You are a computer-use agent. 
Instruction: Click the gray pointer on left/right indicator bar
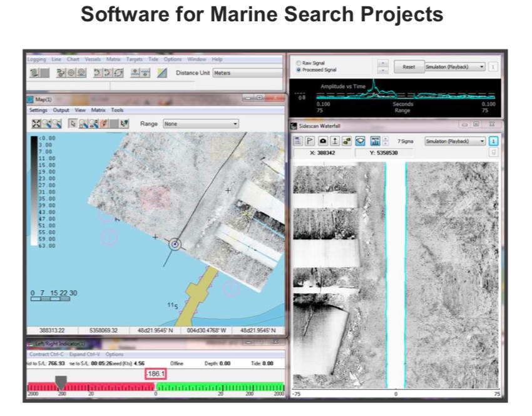tap(61, 382)
